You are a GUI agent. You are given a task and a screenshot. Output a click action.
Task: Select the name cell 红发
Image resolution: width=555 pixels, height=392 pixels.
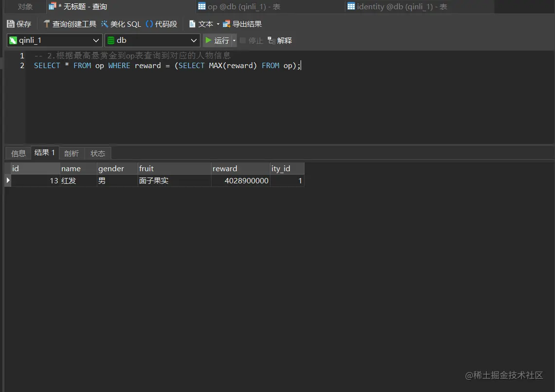pyautogui.click(x=78, y=181)
